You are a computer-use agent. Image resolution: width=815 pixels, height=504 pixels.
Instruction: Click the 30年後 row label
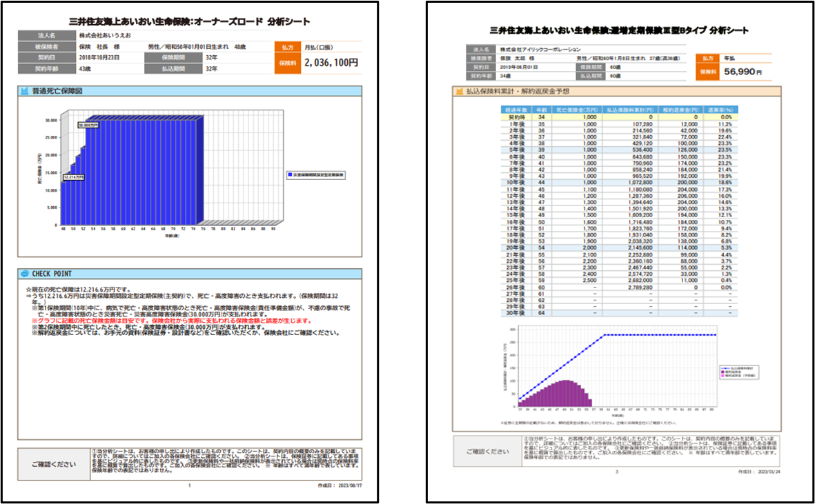(516, 313)
